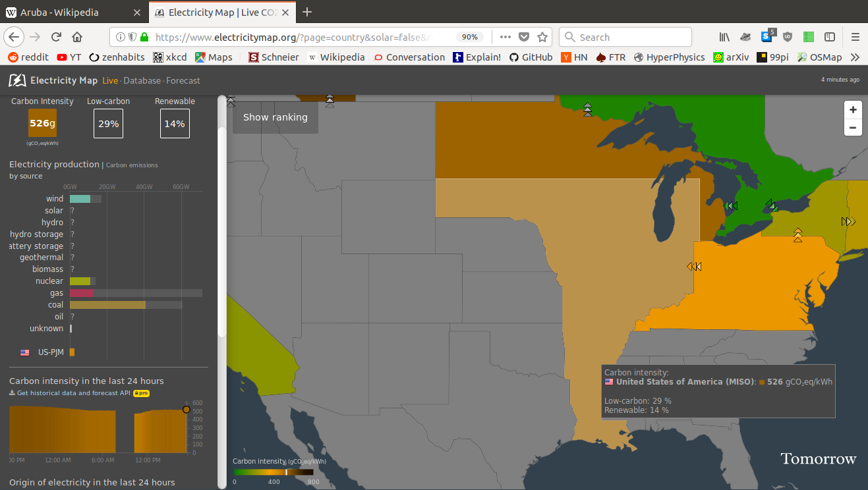Switch chart to Carbon emissions
The image size is (868, 490).
pyautogui.click(x=132, y=165)
